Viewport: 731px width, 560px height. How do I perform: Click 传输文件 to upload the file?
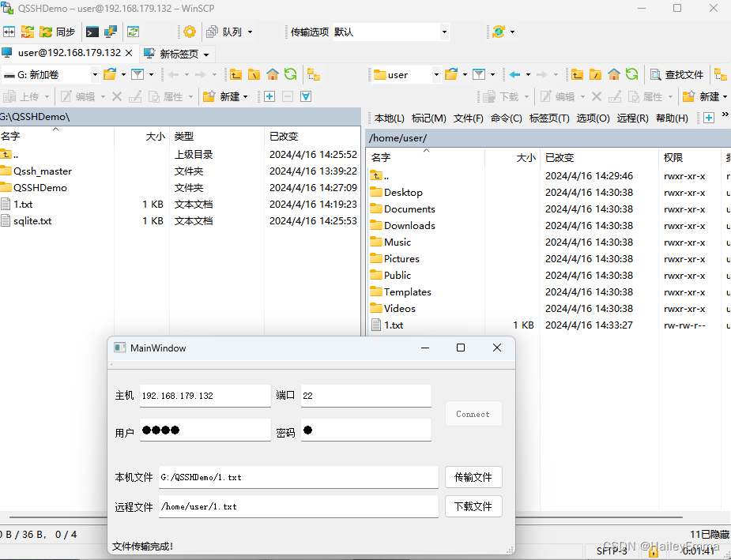pos(473,476)
